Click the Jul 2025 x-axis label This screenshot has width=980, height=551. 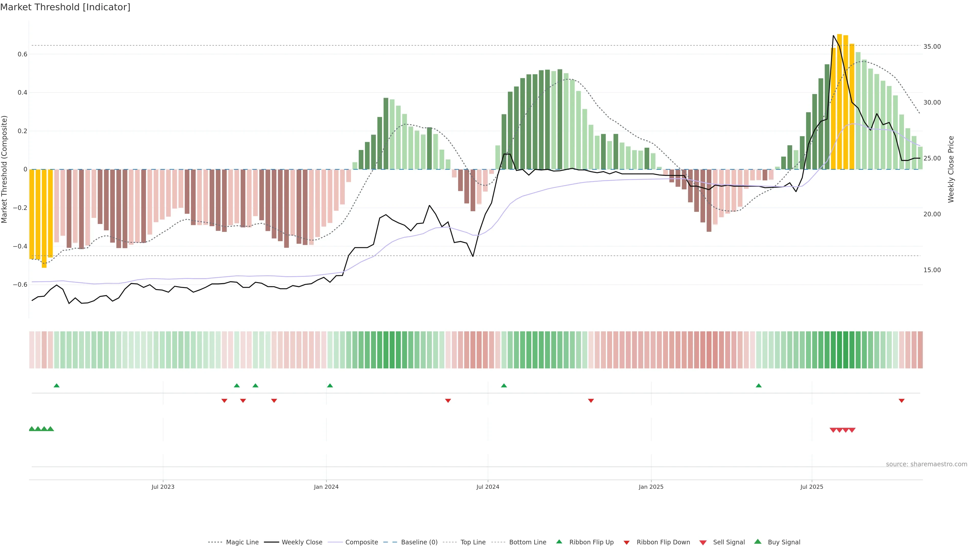812,487
